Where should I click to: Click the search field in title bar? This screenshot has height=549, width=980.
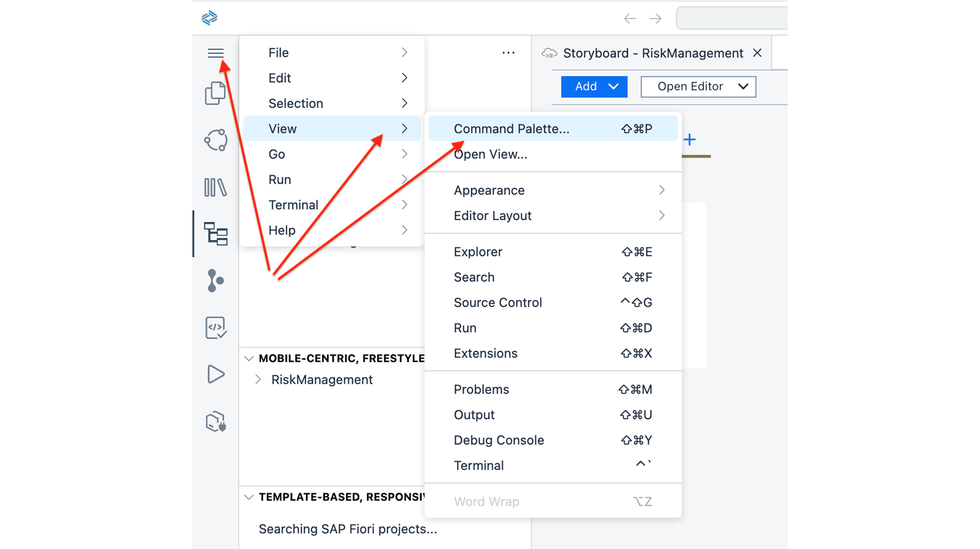coord(732,18)
